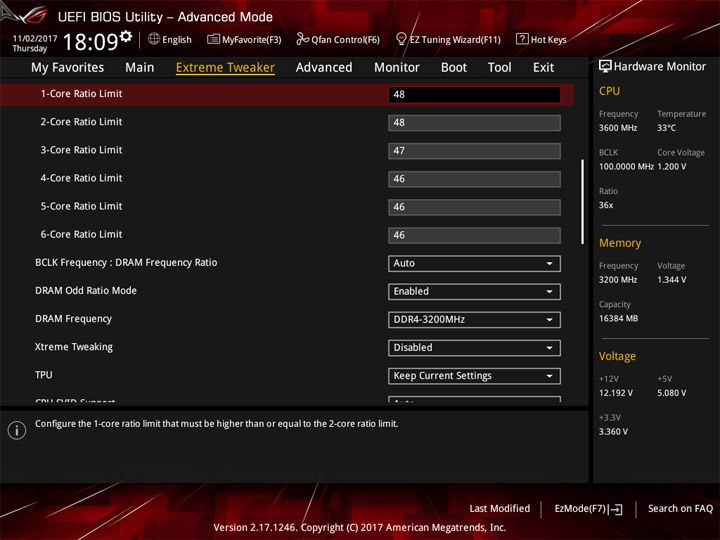Select the 6-Core Ratio Limit label

pyautogui.click(x=81, y=235)
